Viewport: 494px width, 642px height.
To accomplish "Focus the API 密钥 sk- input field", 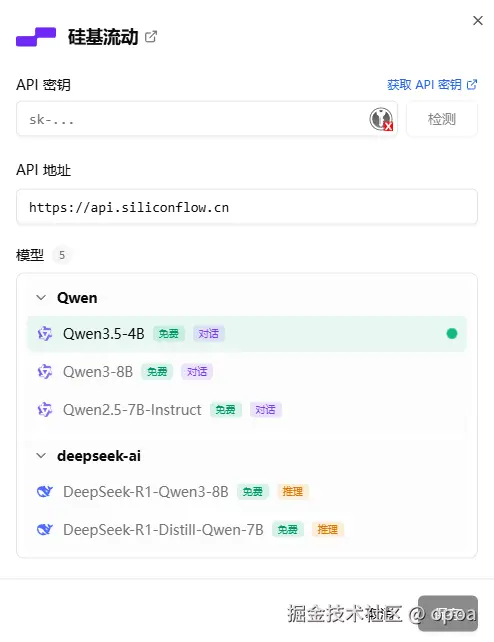I will tap(207, 119).
